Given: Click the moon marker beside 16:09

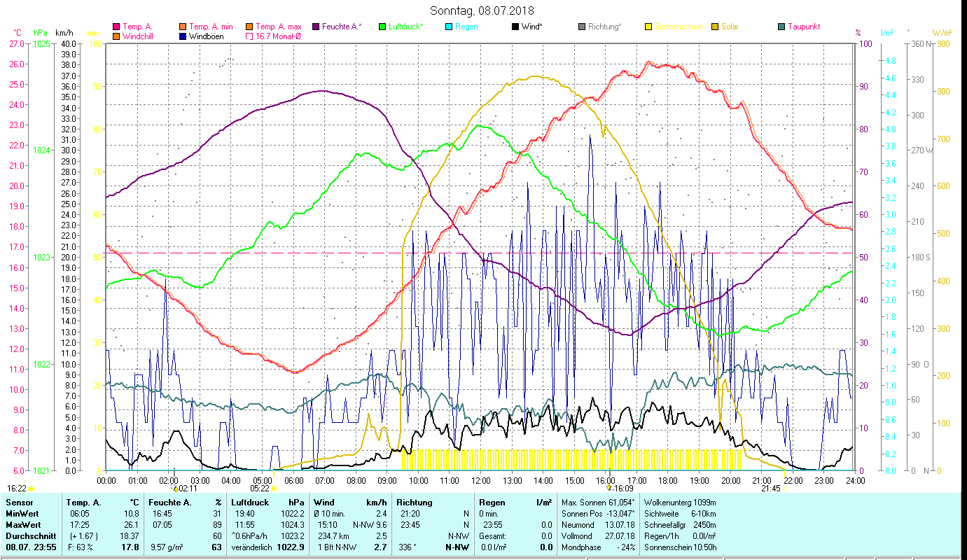Looking at the screenshot, I should pyautogui.click(x=610, y=489).
